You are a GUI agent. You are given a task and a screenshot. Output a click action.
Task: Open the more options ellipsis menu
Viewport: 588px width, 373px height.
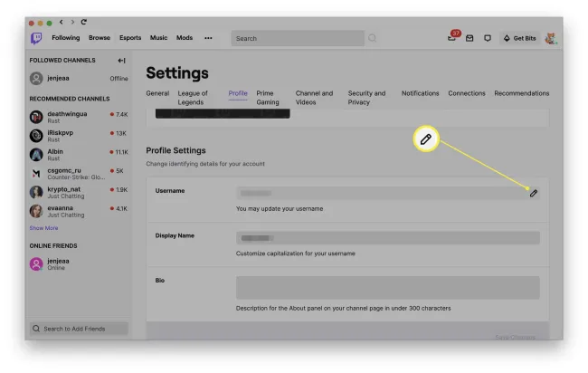tap(208, 38)
